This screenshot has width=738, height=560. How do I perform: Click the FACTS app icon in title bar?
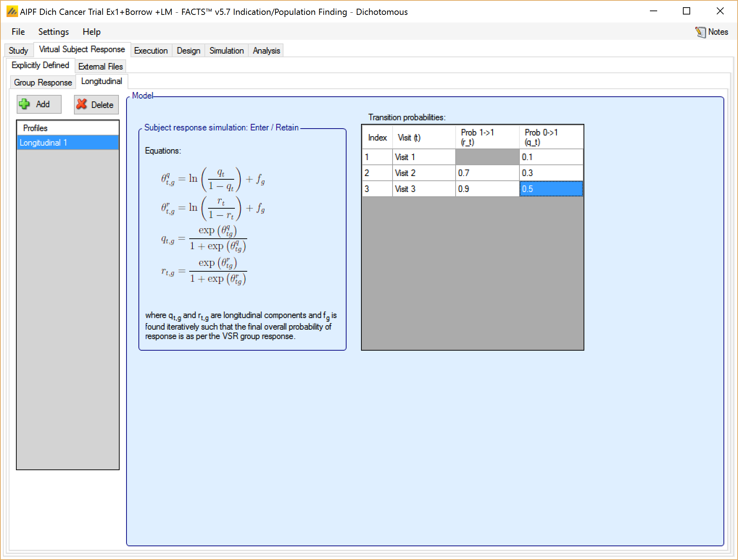tap(12, 12)
